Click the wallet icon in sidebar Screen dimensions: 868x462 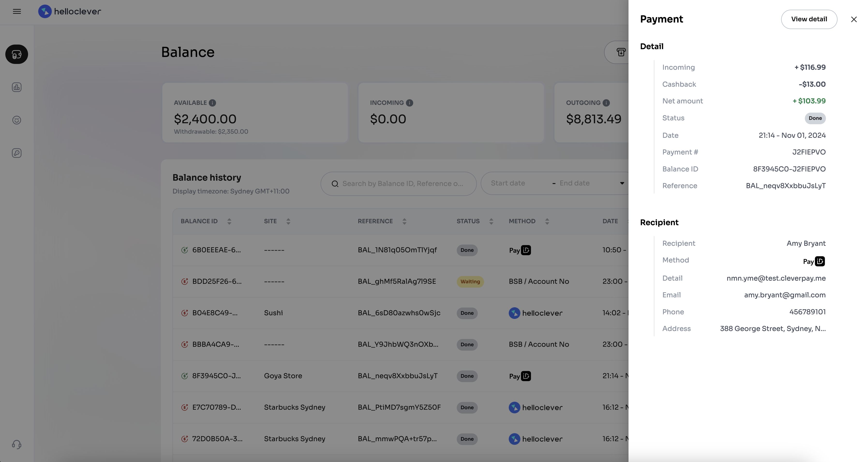pyautogui.click(x=16, y=54)
